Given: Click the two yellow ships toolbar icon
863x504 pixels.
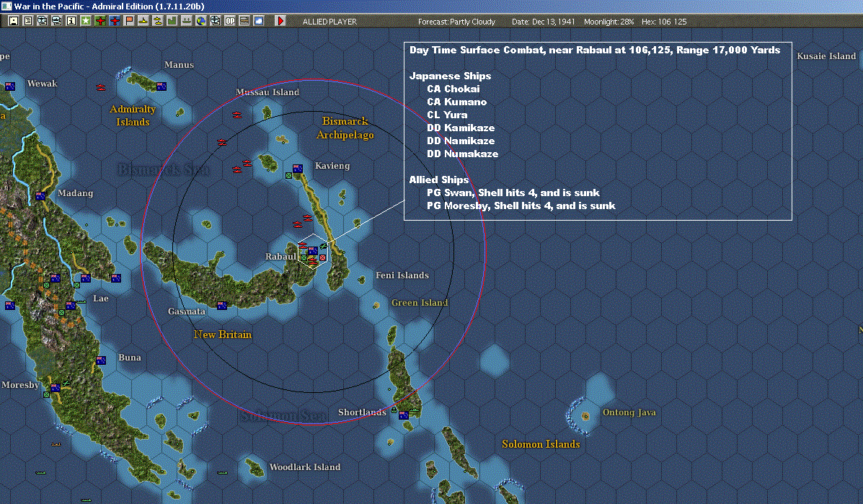Looking at the screenshot, I should (x=157, y=21).
